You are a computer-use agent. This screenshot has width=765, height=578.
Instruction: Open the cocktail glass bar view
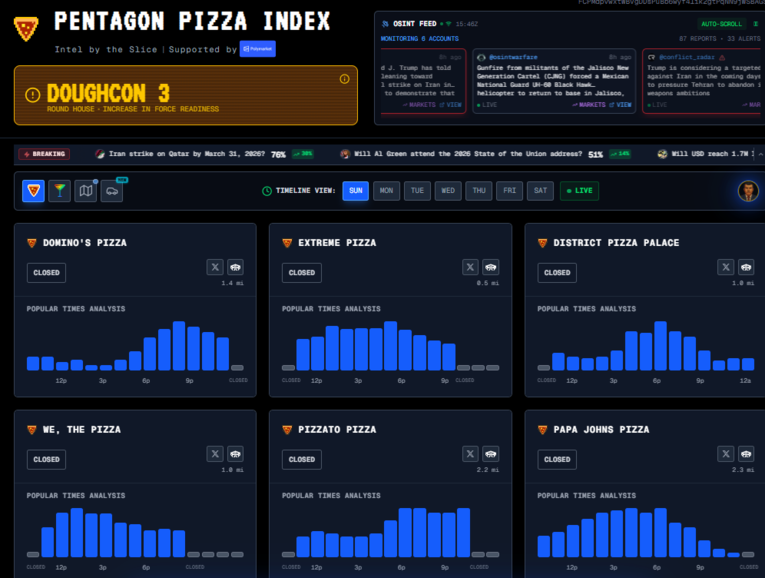tap(60, 190)
